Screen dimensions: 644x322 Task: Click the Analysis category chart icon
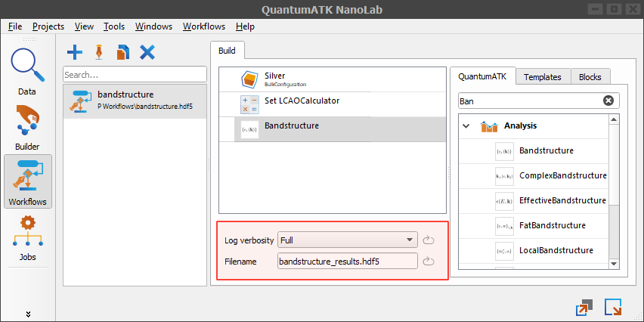tap(489, 126)
